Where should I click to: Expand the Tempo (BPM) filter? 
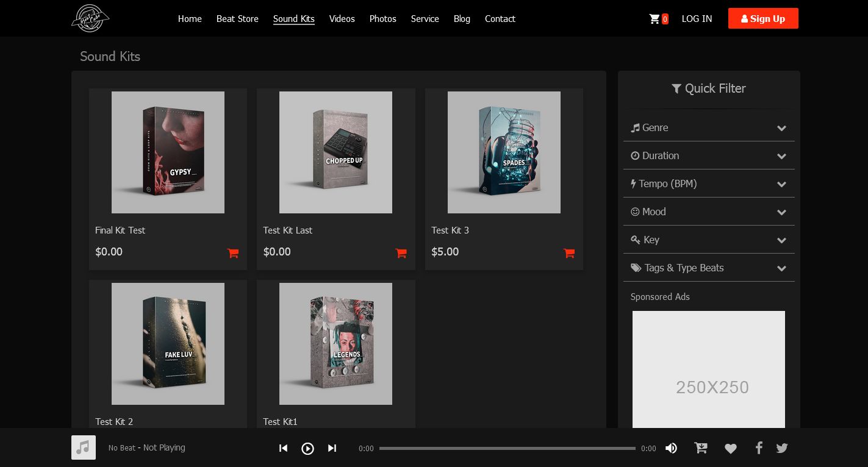tap(709, 184)
